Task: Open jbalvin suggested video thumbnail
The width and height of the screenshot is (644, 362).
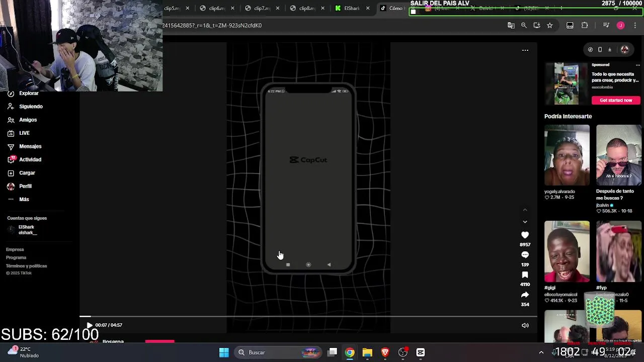Action: click(x=618, y=155)
